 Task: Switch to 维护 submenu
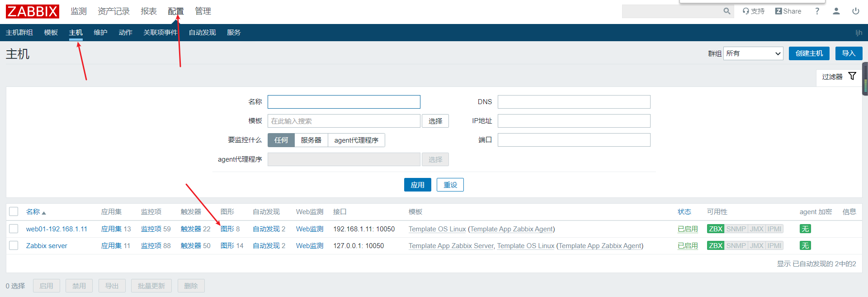[x=100, y=33]
